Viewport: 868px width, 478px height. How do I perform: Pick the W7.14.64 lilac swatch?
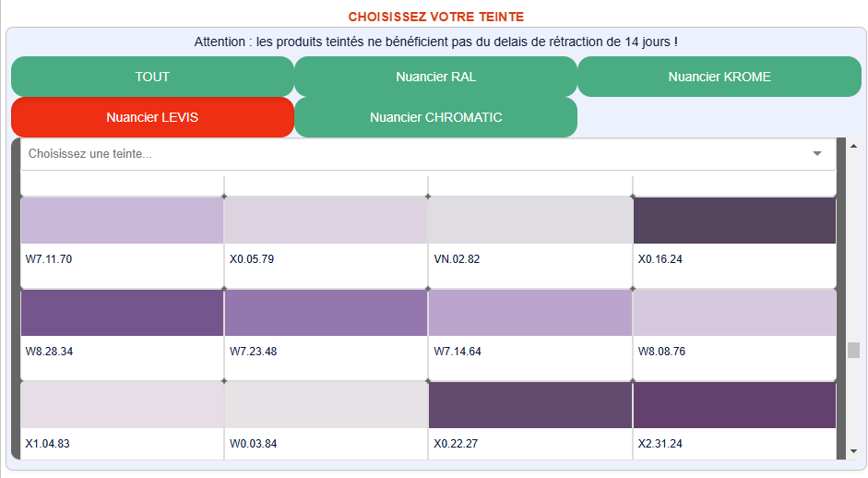tap(530, 313)
